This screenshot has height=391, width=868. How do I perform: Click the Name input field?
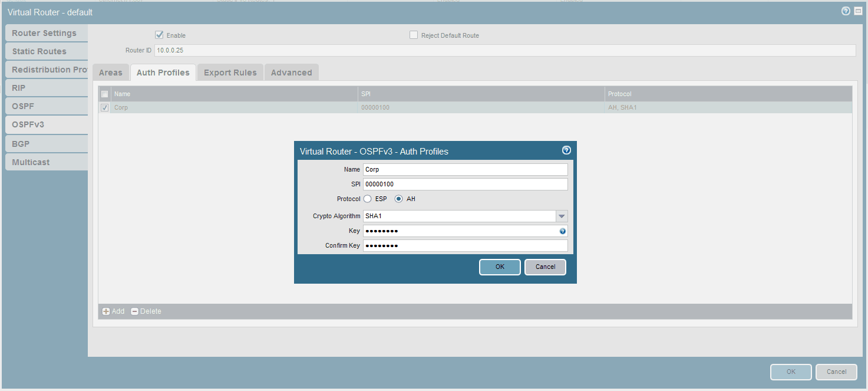click(x=466, y=169)
